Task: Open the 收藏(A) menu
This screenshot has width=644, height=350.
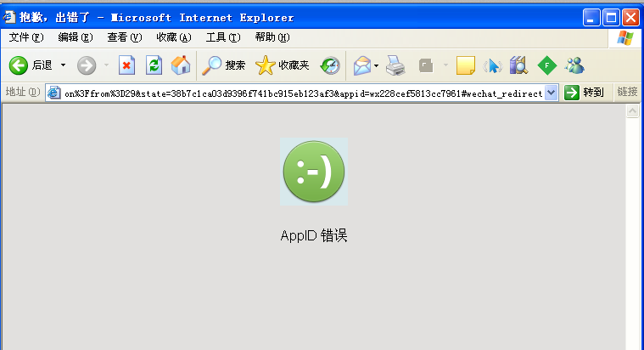Action: (174, 37)
